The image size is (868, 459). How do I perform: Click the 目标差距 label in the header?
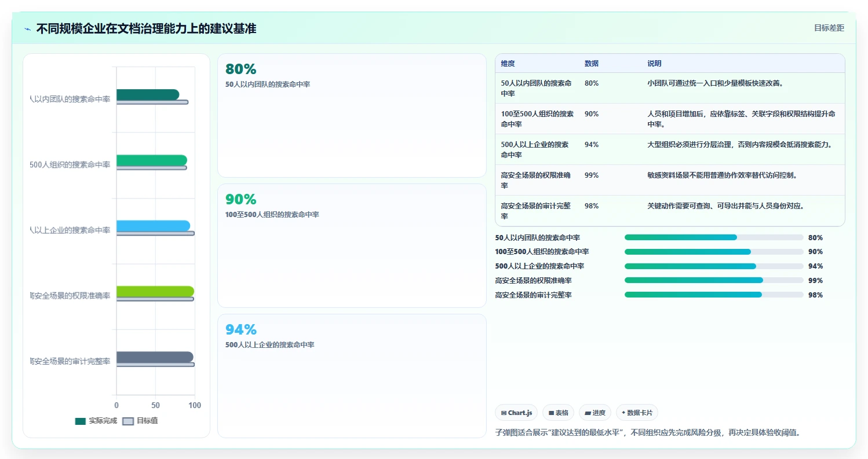point(829,28)
